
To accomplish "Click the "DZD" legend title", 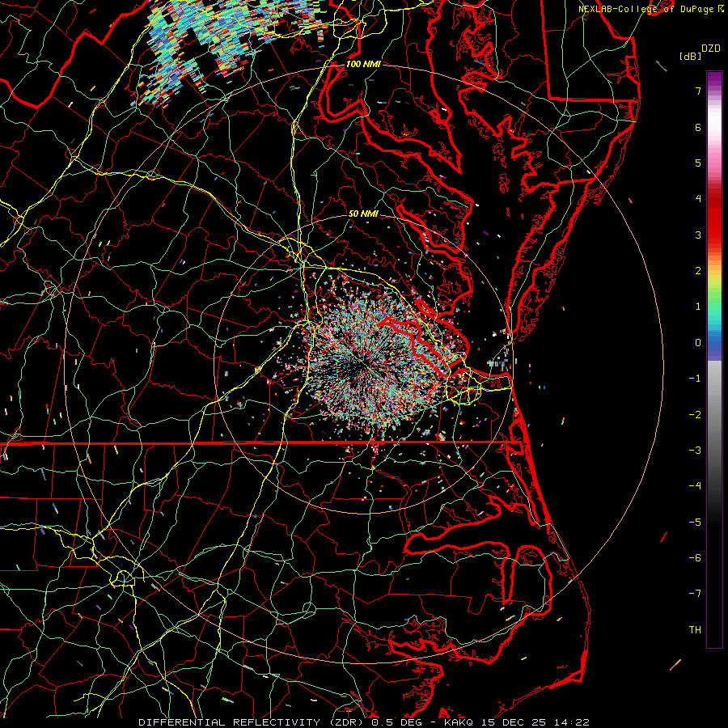I will 711,49.
